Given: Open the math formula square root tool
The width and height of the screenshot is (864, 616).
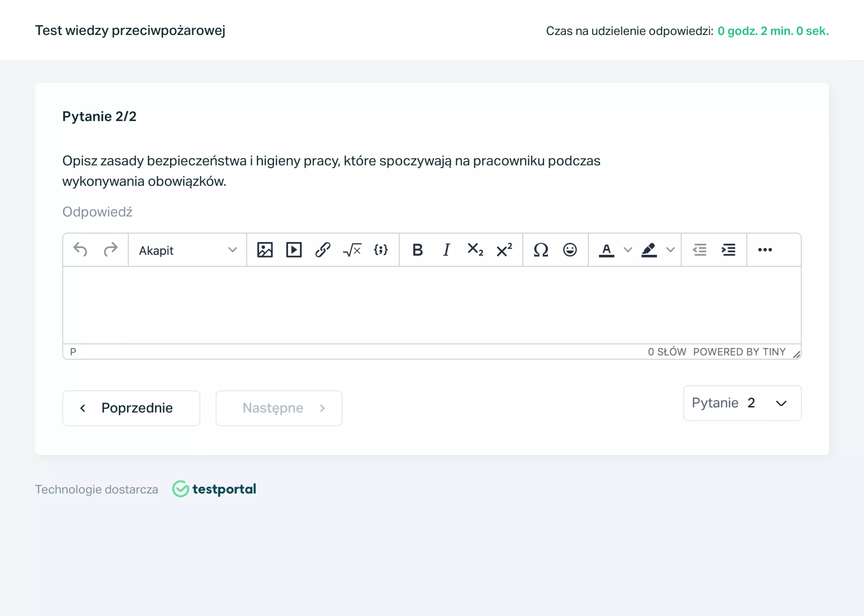Looking at the screenshot, I should (x=352, y=250).
